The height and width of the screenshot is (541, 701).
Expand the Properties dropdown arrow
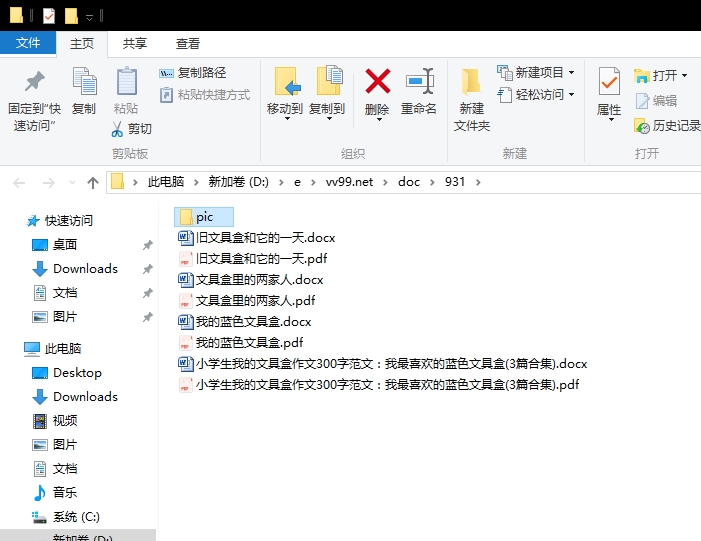pyautogui.click(x=611, y=120)
